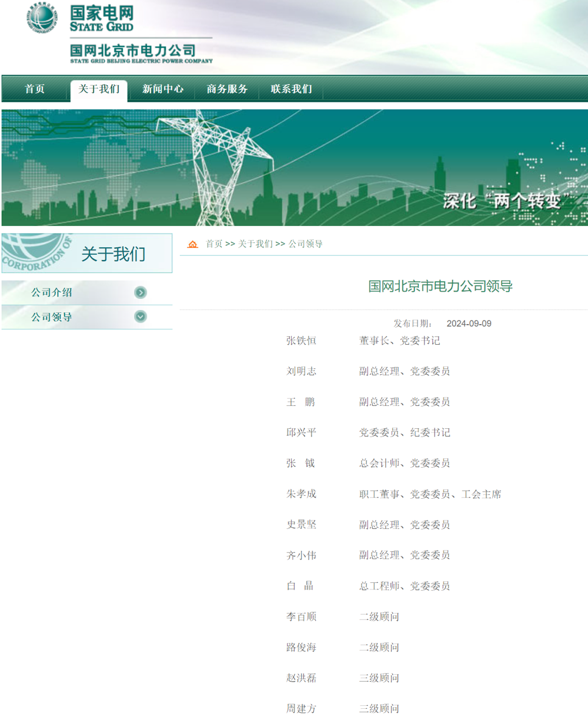Open the 首页 navigation tab
Screen dimensions: 588x720
click(x=35, y=89)
